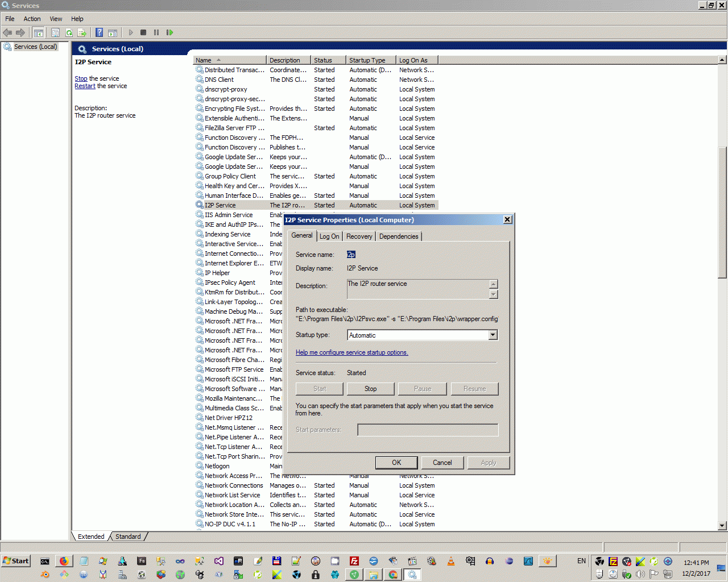Refresh the services list with the toolbar icon
This screenshot has width=728, height=582.
(x=69, y=33)
